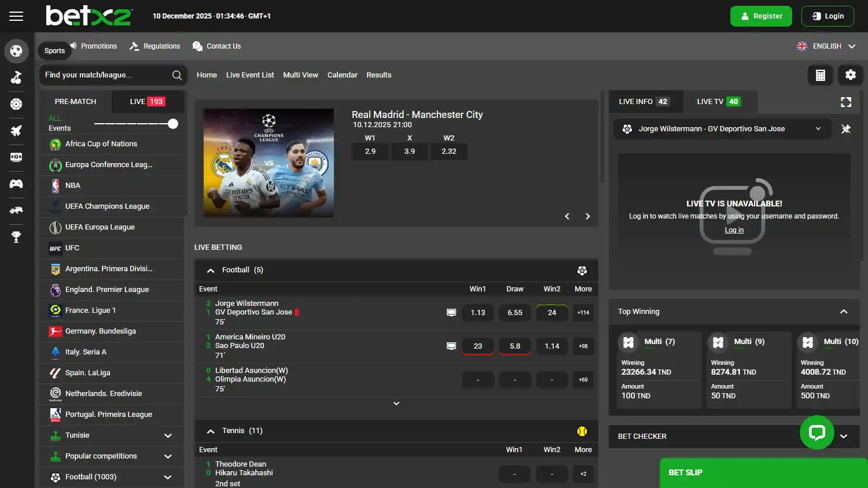
Task: Open the Promotions link
Action: 94,46
